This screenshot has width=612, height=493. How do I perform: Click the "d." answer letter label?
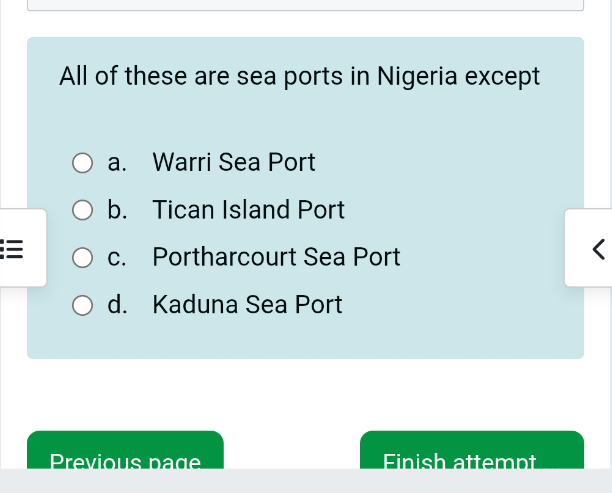tap(118, 305)
